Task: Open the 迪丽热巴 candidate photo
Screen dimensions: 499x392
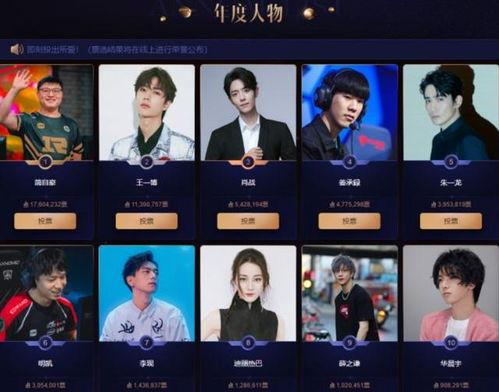Action: click(x=248, y=293)
